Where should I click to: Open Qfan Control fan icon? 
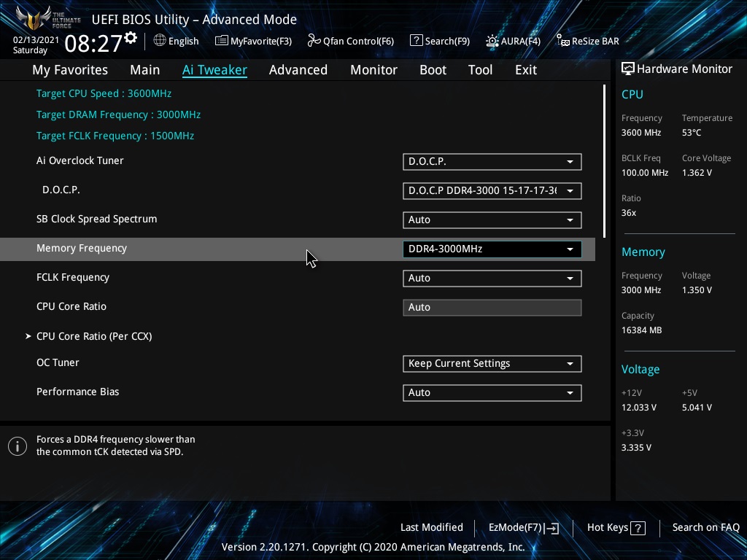(x=314, y=41)
